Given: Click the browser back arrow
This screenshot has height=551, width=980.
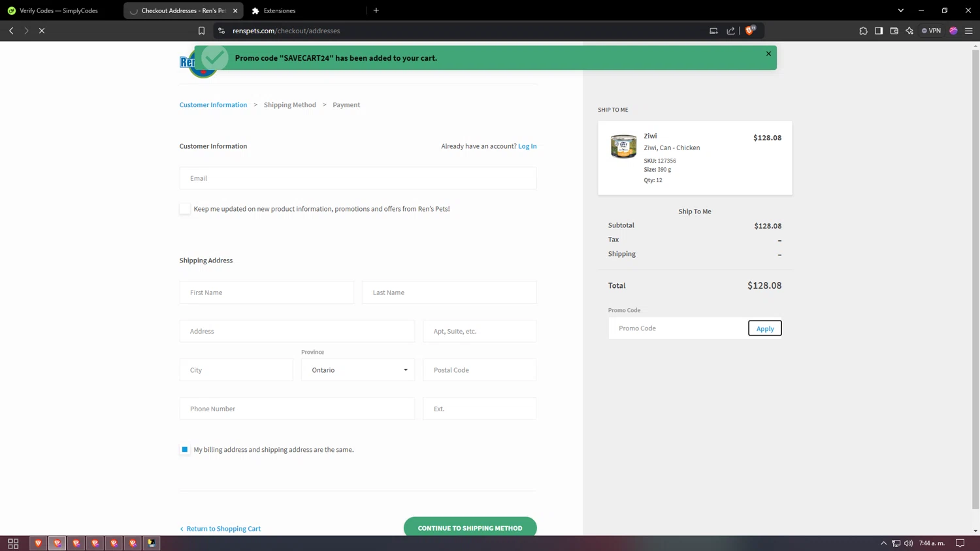Looking at the screenshot, I should click(x=11, y=31).
